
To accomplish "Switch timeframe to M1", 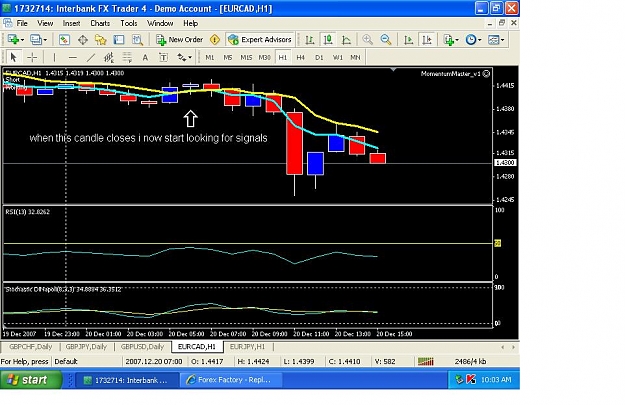I will [x=210, y=57].
